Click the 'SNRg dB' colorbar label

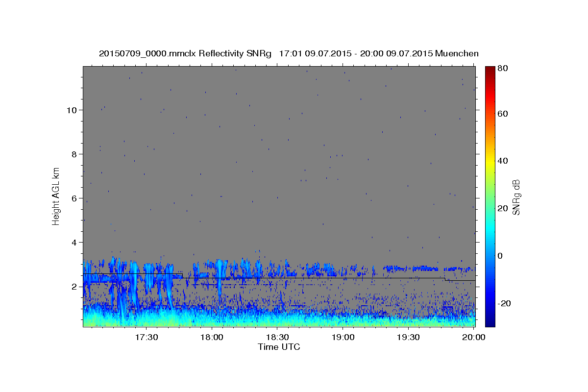[x=516, y=197]
